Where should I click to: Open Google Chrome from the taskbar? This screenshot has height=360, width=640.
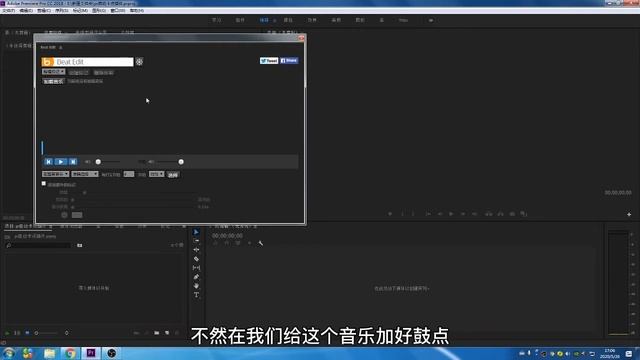pos(70,353)
